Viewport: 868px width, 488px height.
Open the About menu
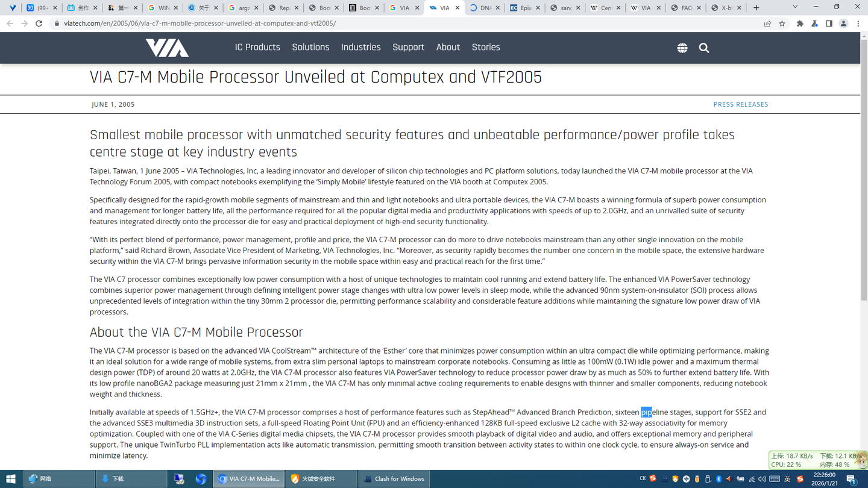[448, 47]
